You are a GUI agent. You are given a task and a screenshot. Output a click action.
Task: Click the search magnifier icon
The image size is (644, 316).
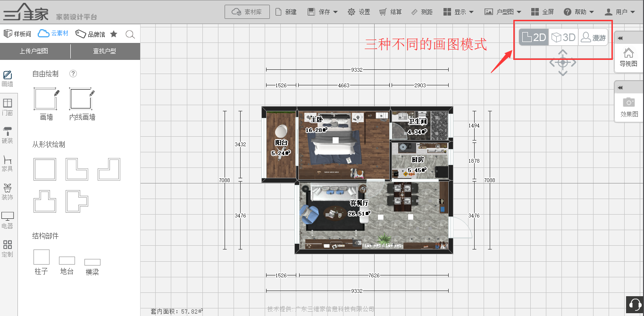click(130, 34)
